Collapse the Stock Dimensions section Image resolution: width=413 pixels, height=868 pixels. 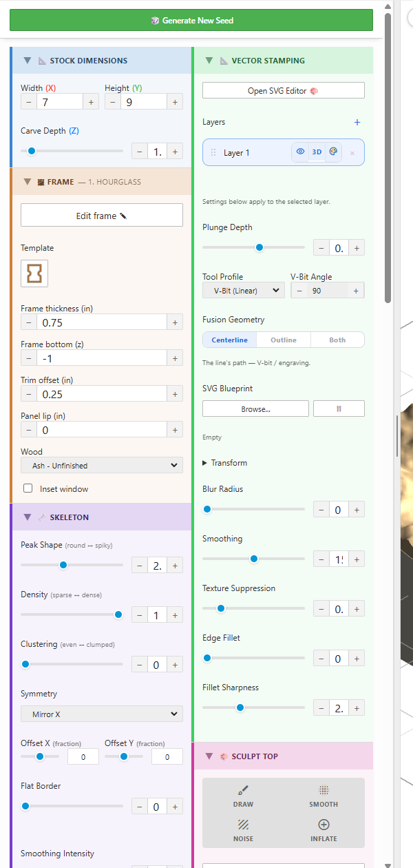coord(28,61)
